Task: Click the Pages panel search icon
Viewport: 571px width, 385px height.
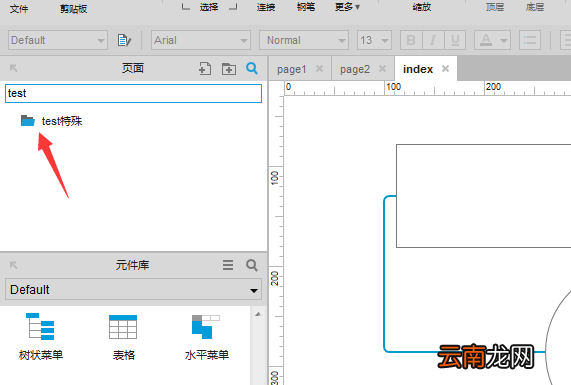Action: 252,68
